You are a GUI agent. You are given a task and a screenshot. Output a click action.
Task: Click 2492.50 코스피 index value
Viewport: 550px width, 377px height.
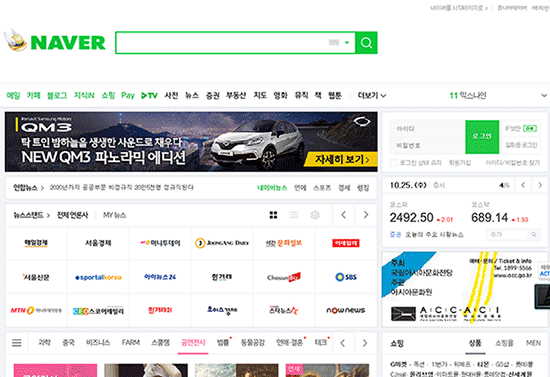[411, 218]
